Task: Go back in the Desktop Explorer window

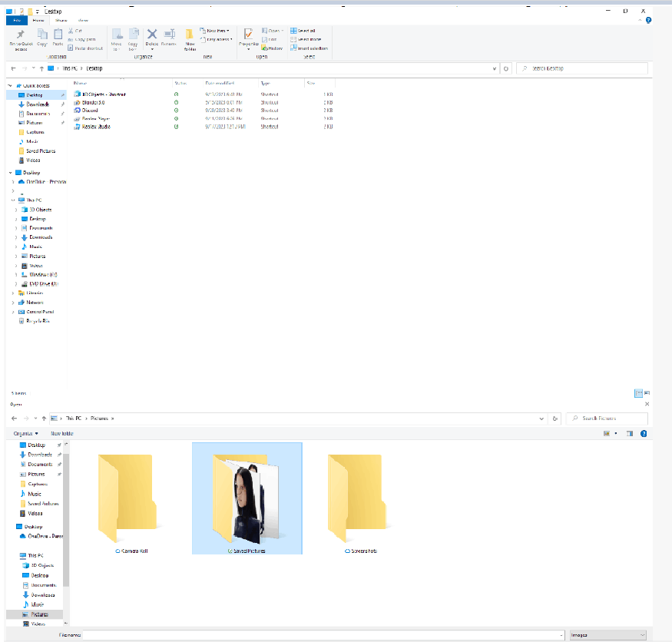Action: coord(14,68)
